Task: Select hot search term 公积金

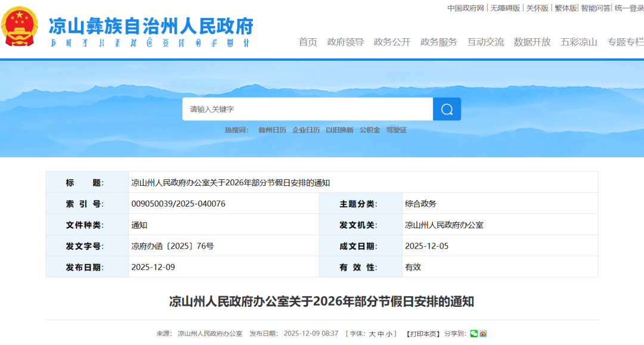Action: [370, 130]
